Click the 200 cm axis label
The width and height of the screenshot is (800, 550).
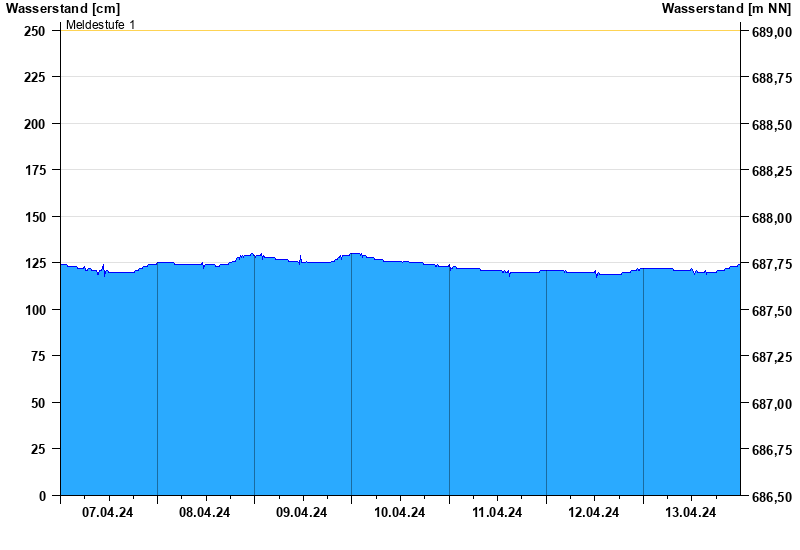click(35, 124)
